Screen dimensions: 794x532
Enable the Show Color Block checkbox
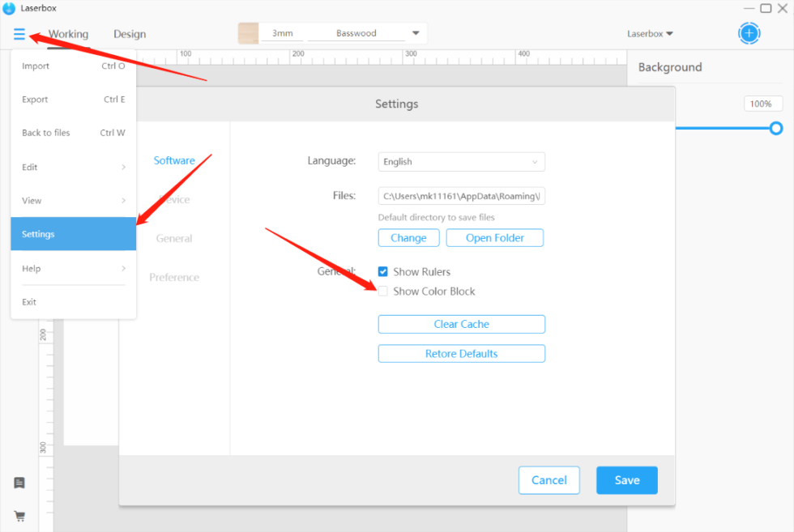[x=382, y=291]
